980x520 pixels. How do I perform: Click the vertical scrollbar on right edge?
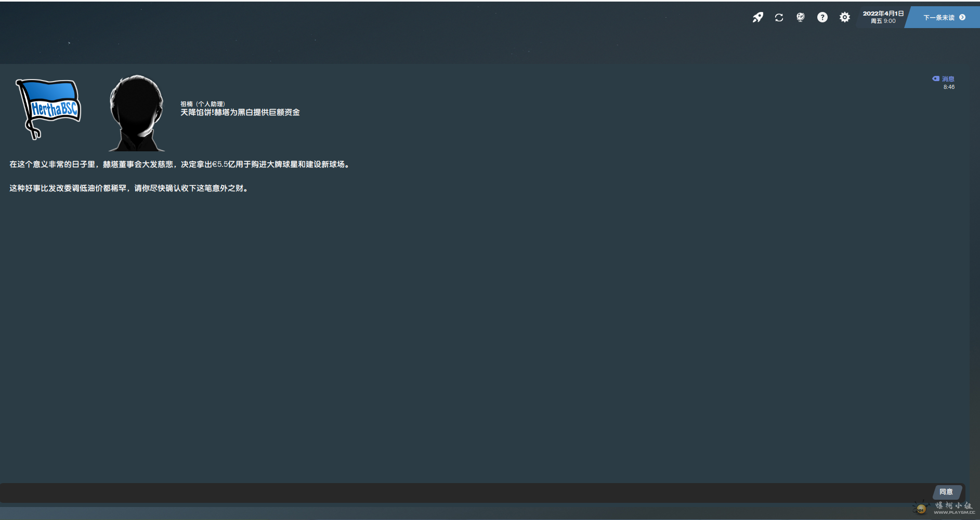tap(974, 260)
